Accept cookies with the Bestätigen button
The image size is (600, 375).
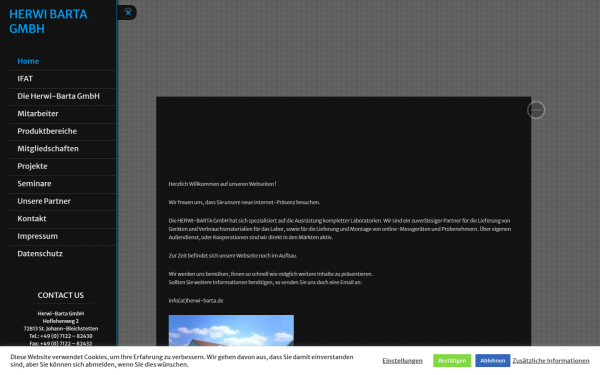[452, 360]
